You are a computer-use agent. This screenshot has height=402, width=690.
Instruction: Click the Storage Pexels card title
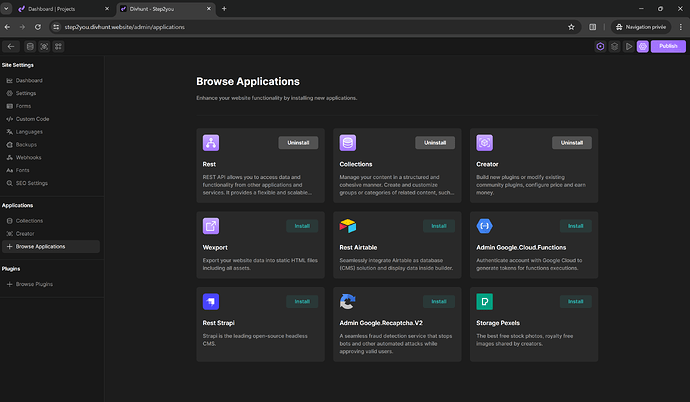coord(498,323)
